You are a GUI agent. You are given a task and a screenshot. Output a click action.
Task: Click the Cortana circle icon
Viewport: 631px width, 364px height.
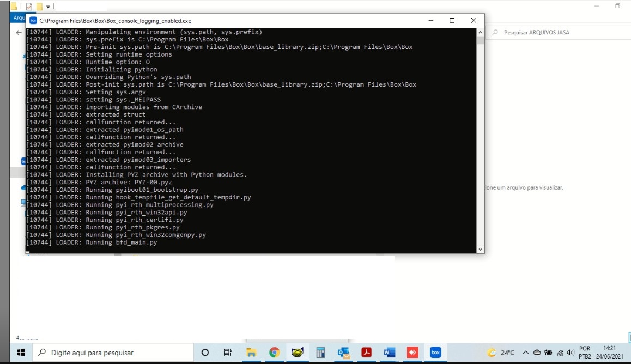click(205, 353)
